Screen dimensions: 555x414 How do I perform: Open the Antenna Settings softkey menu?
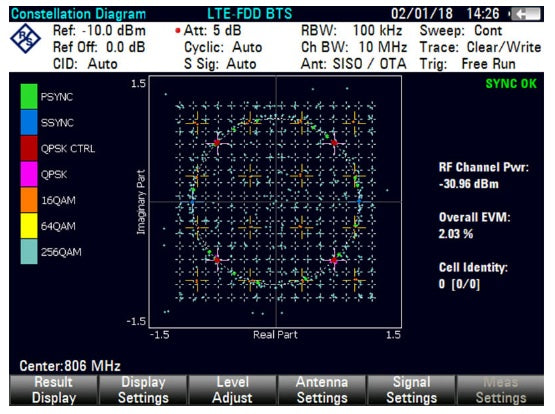pos(322,390)
